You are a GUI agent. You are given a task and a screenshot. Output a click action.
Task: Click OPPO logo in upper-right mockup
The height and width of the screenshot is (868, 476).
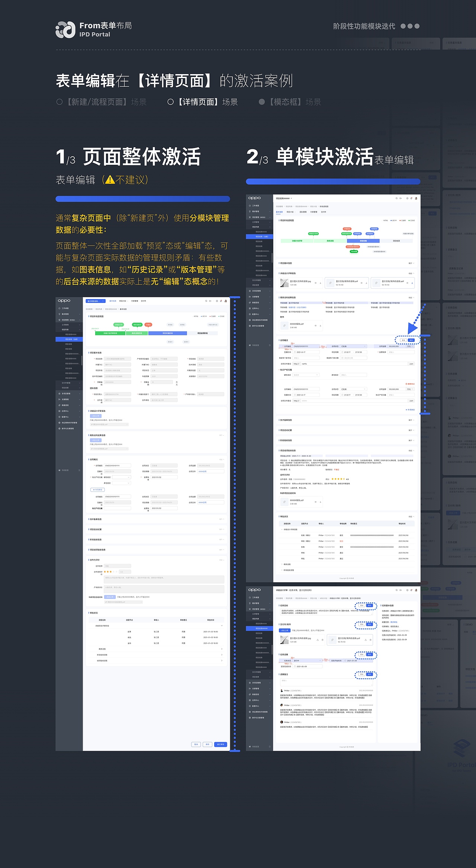(254, 198)
